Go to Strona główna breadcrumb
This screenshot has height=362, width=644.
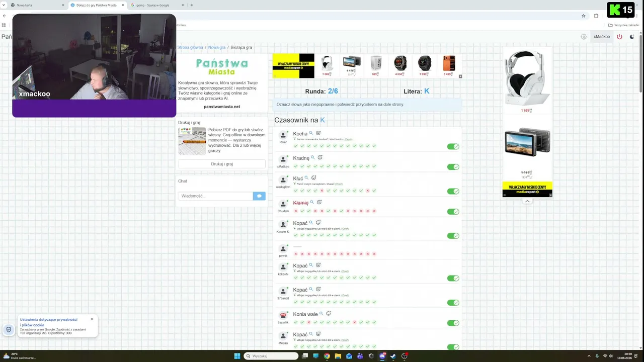[190, 47]
